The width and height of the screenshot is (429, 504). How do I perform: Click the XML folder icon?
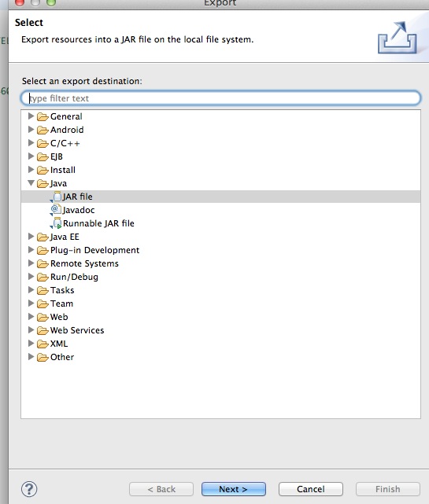click(43, 344)
